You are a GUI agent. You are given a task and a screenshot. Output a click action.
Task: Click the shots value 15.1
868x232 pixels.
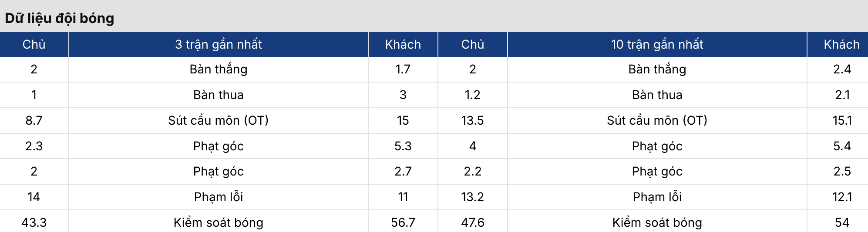(842, 120)
